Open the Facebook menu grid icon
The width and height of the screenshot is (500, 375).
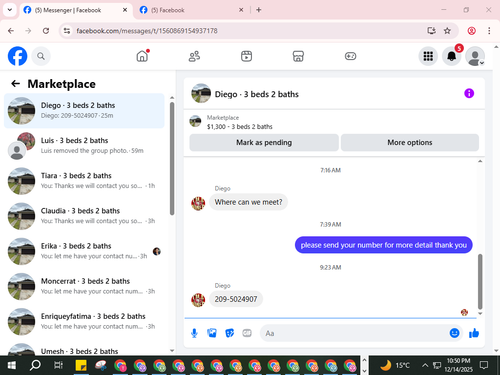(x=428, y=56)
